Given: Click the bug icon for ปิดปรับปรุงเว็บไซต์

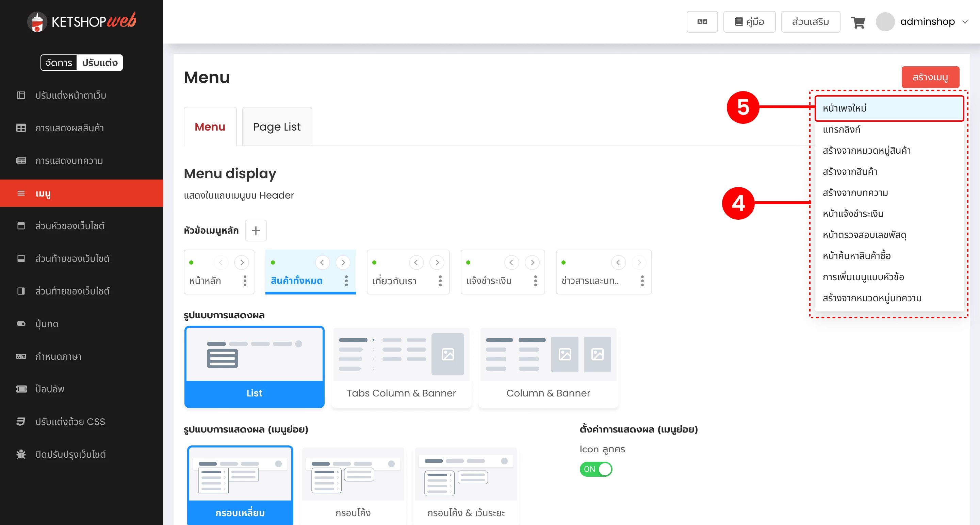Looking at the screenshot, I should [21, 454].
